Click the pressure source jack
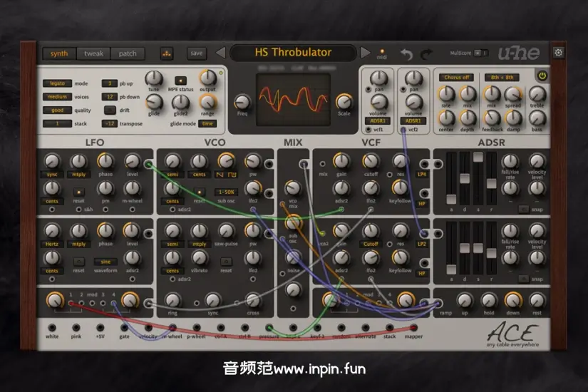Screen dimensions: 588x392 (269, 327)
